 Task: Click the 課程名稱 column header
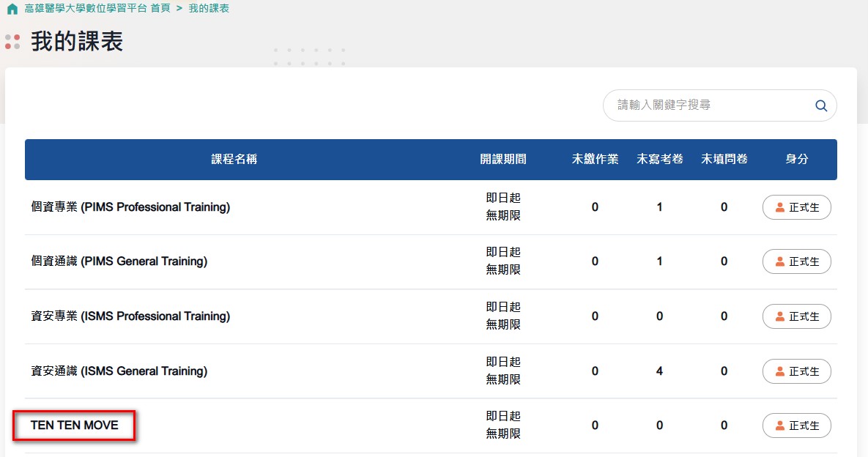point(234,160)
